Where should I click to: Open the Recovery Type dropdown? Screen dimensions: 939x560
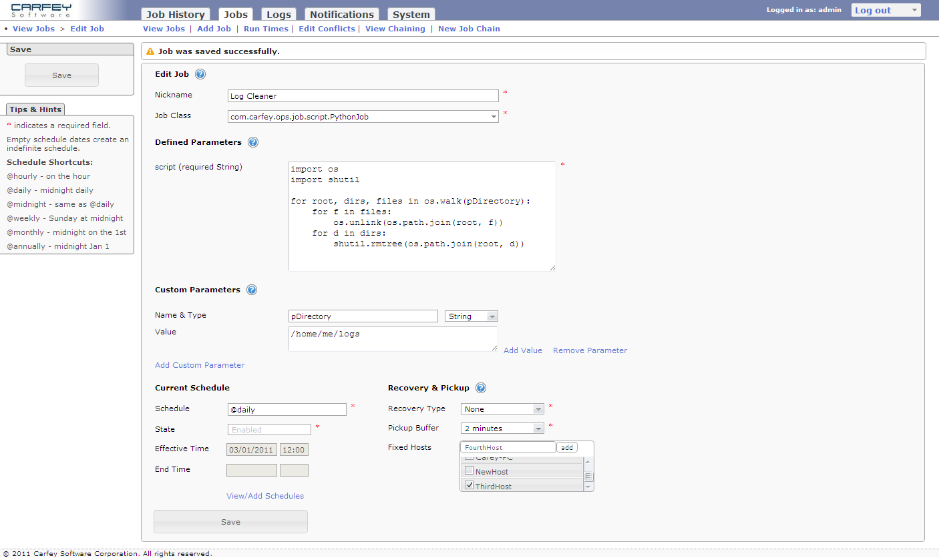[502, 409]
